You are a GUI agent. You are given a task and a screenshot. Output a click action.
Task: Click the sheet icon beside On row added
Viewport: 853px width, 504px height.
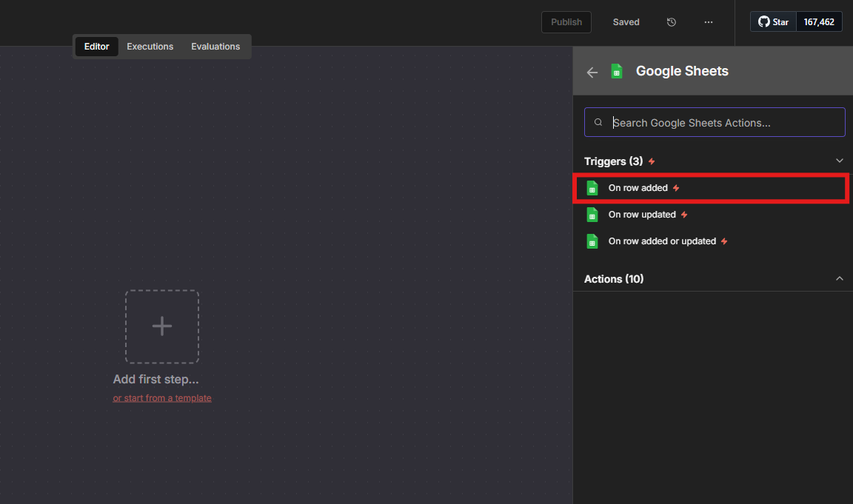pos(592,188)
